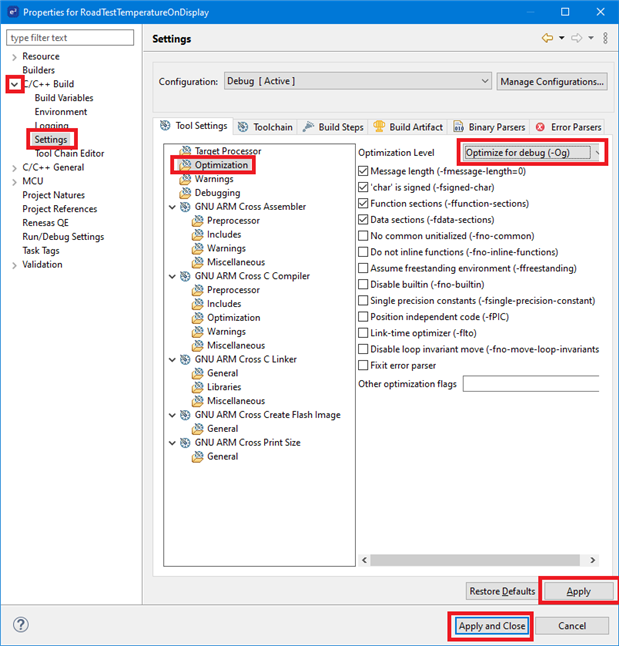Click Manage Configurations button
The height and width of the screenshot is (646, 619).
click(x=552, y=82)
